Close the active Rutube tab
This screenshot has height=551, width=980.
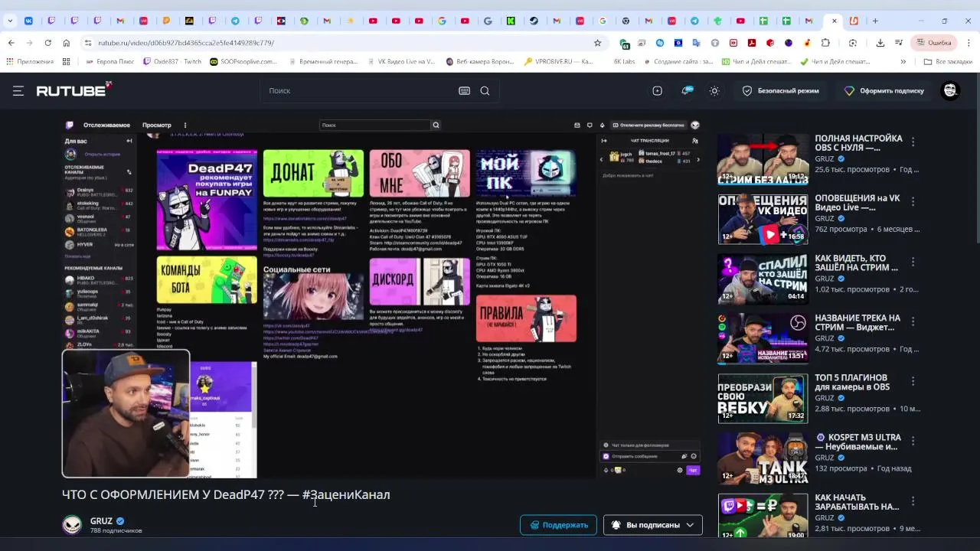834,21
